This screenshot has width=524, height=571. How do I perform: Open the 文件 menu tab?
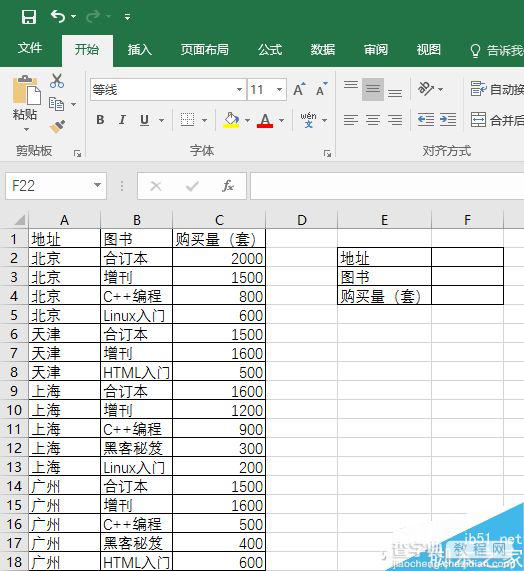(30, 48)
